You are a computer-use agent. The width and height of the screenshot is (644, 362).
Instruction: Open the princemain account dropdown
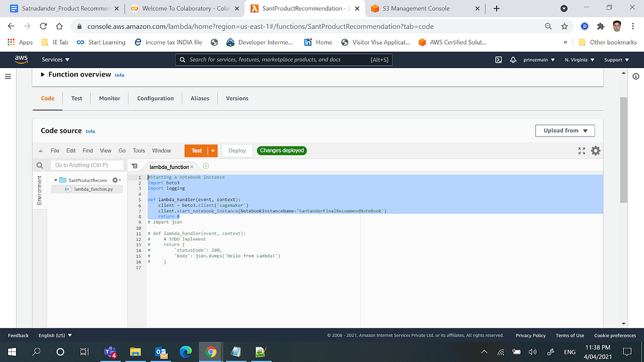(x=539, y=60)
